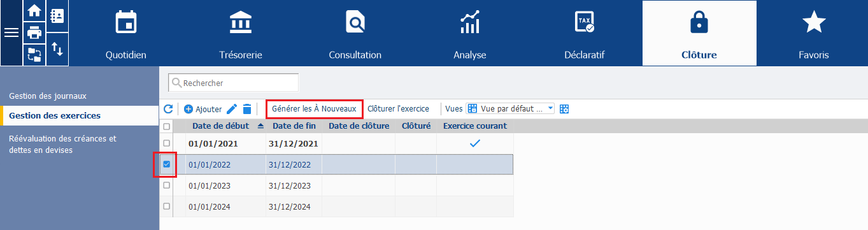Toggle the select-all header checkbox
This screenshot has width=868, height=230.
167,126
